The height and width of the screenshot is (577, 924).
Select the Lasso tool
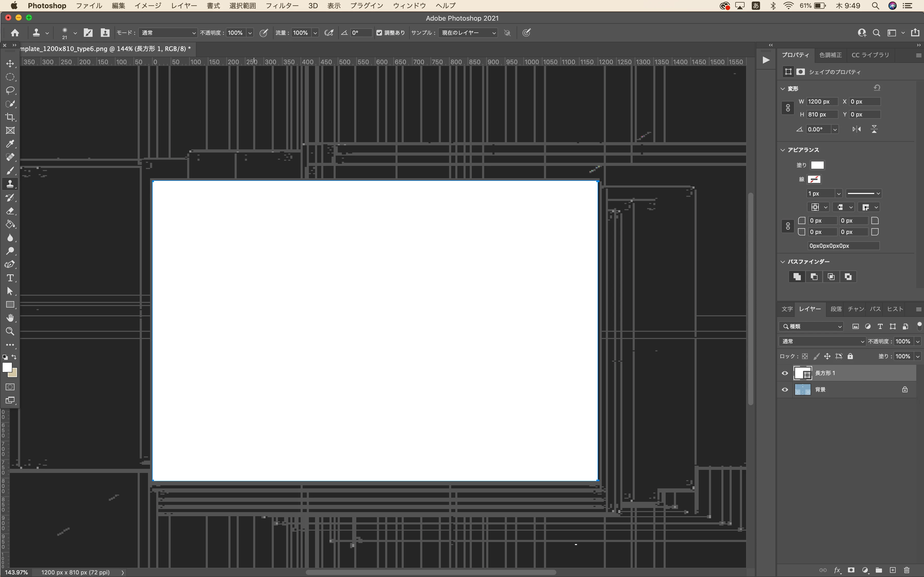tap(10, 90)
